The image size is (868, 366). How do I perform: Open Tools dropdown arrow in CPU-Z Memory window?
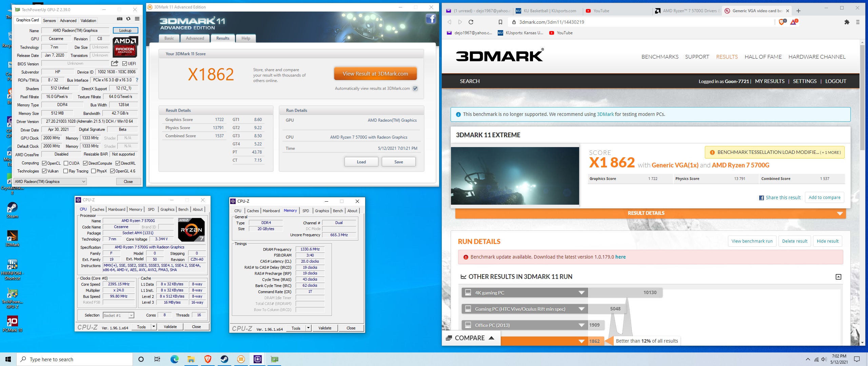click(x=308, y=328)
